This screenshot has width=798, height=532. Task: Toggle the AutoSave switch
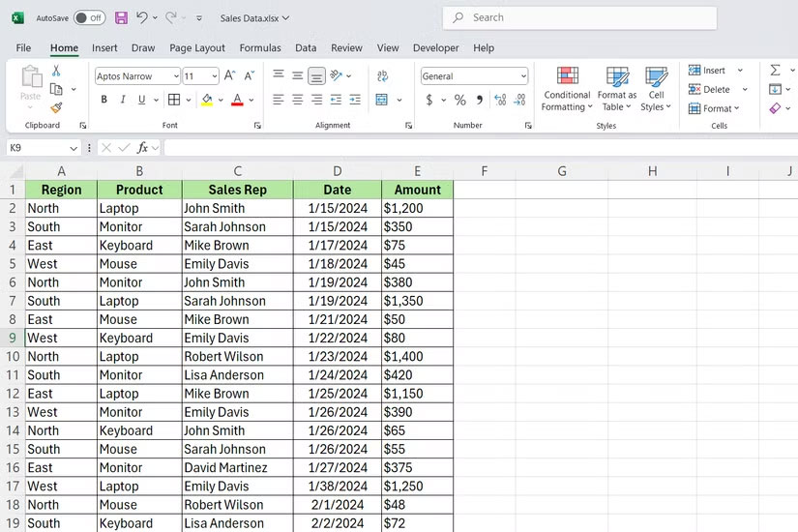89,17
